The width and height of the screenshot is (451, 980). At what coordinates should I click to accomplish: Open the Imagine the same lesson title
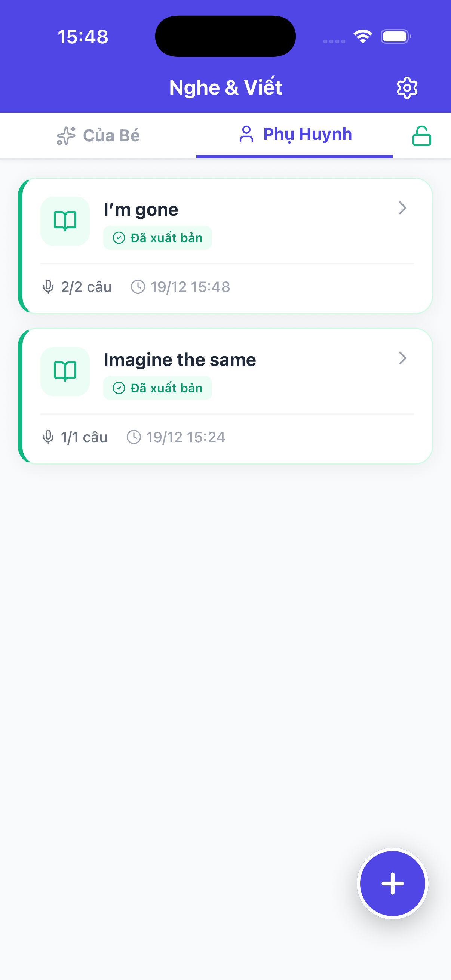click(x=180, y=360)
